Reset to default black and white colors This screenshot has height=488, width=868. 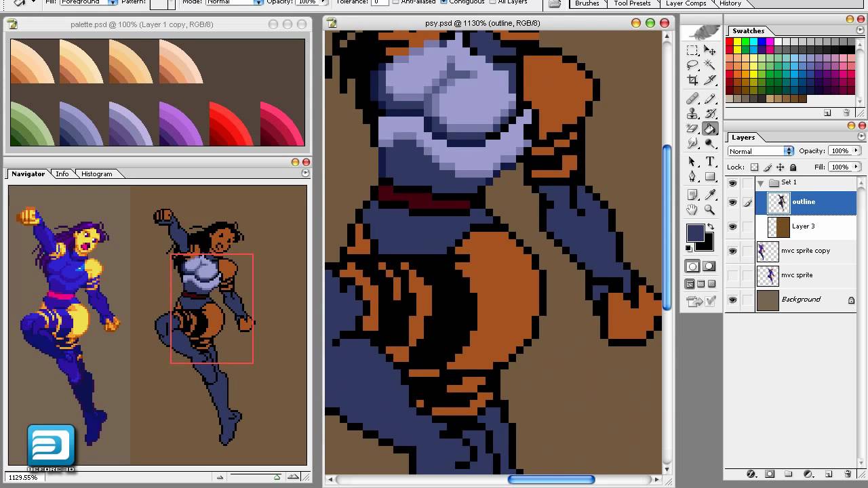click(x=690, y=248)
